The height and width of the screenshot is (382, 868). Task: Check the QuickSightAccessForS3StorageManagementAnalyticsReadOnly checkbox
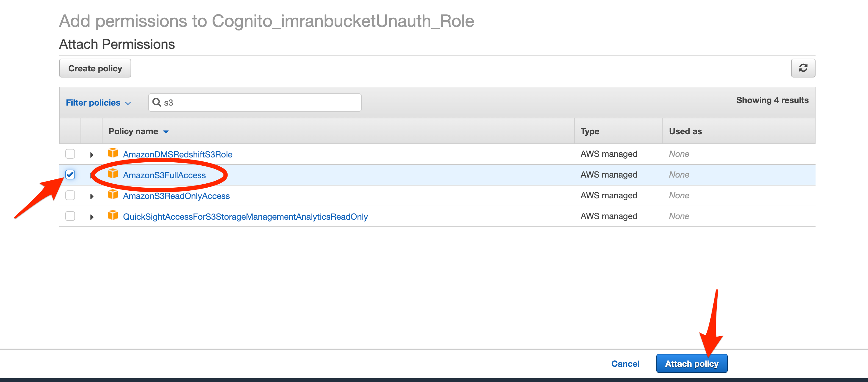pyautogui.click(x=70, y=216)
